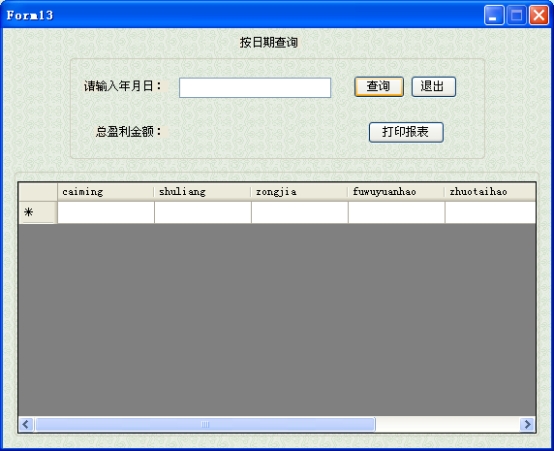Minimize the Form13 window
Screen dimensions: 554x451
(494, 16)
